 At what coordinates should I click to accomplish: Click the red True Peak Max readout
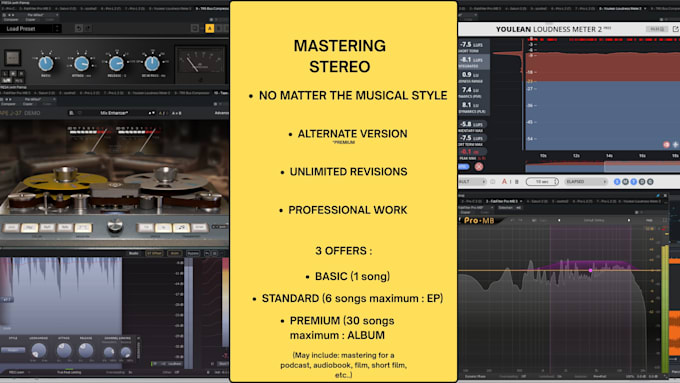coord(472,153)
